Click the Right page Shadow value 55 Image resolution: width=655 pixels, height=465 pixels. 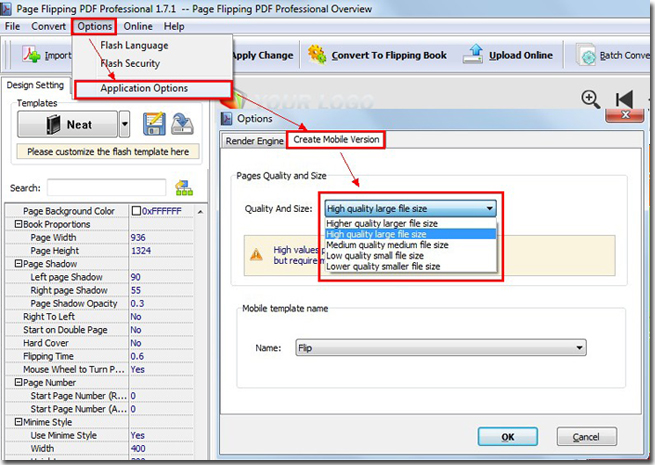[x=135, y=290]
